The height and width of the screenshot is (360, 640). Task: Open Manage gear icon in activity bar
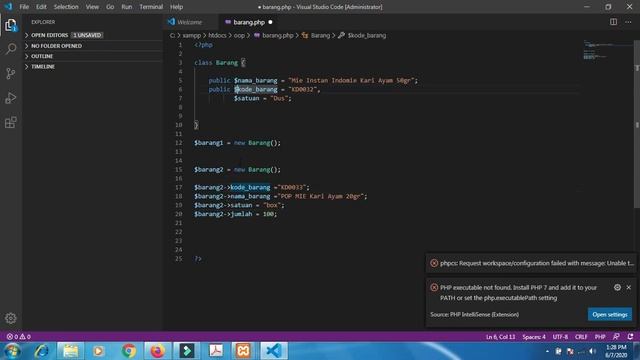11,318
